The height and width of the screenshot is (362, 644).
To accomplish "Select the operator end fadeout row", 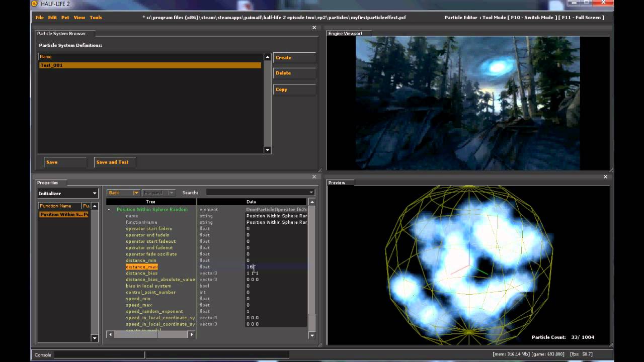I will click(x=149, y=247).
